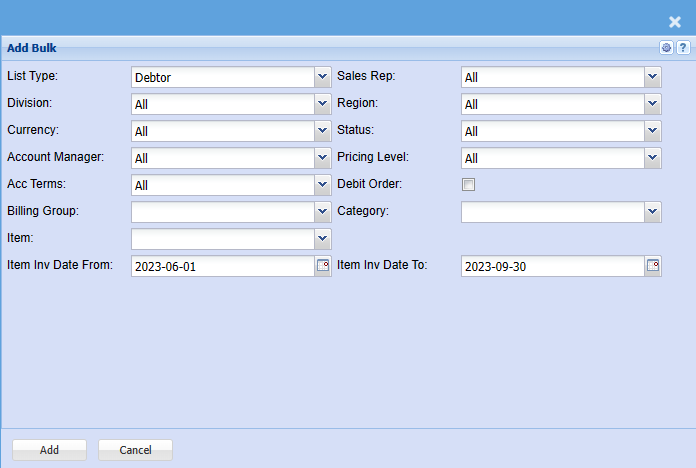Expand the Sales Rep dropdown arrow

[x=652, y=77]
